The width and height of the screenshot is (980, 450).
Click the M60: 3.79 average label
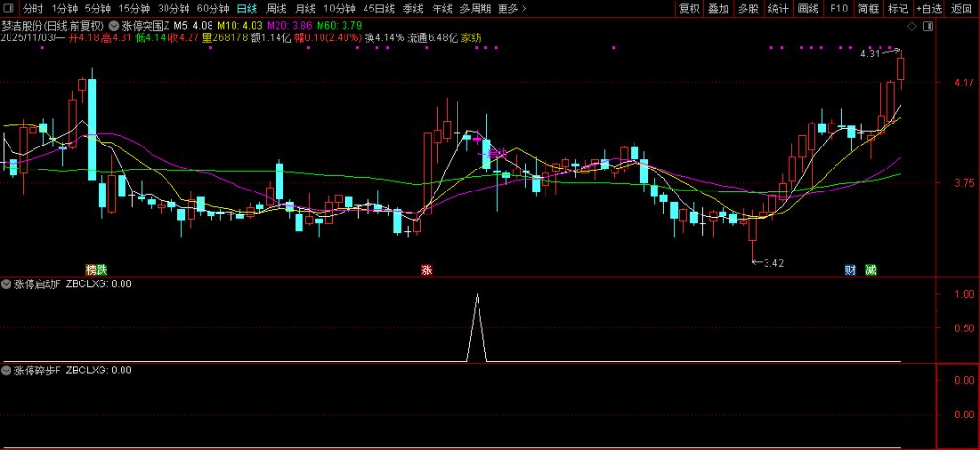pyautogui.click(x=338, y=26)
